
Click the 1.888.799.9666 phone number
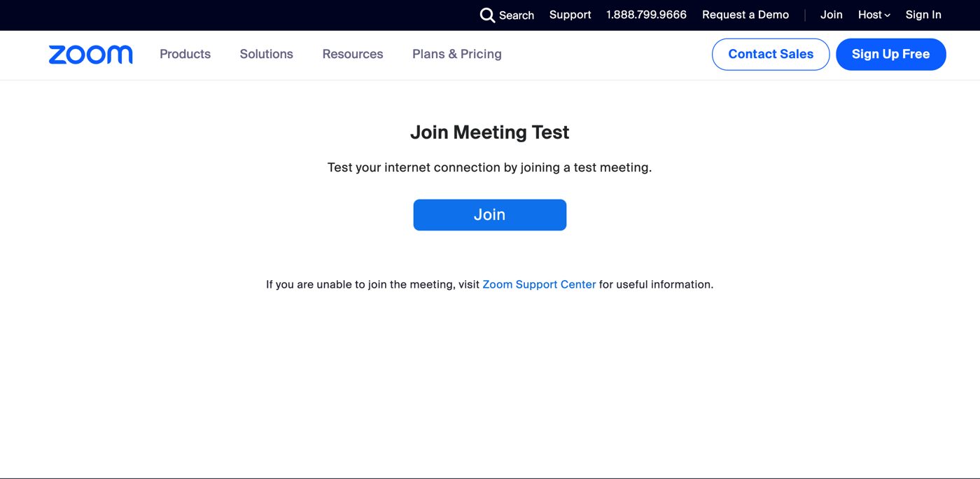coord(646,15)
